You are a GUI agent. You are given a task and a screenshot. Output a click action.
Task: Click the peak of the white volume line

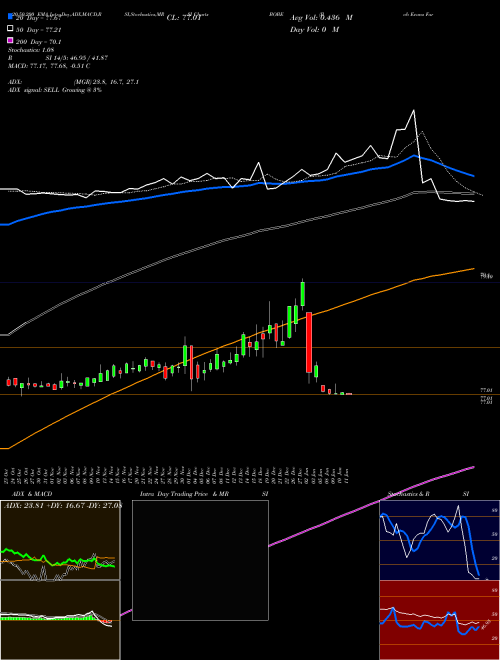click(414, 111)
